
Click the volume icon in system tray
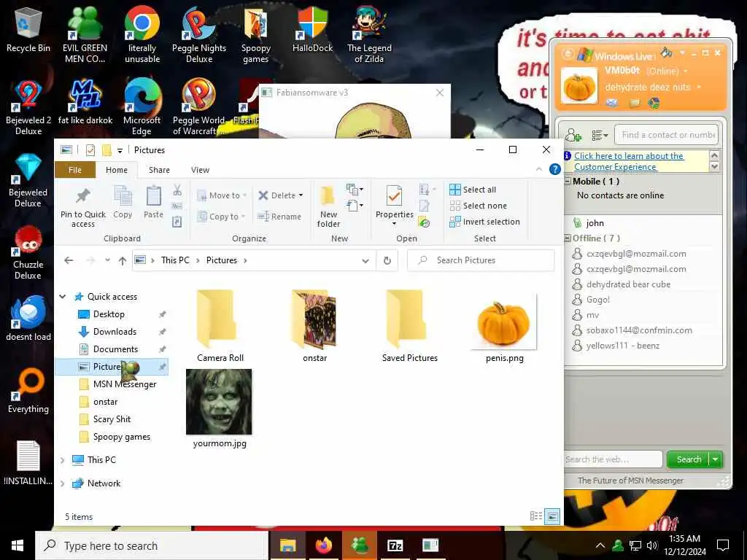pyautogui.click(x=652, y=545)
